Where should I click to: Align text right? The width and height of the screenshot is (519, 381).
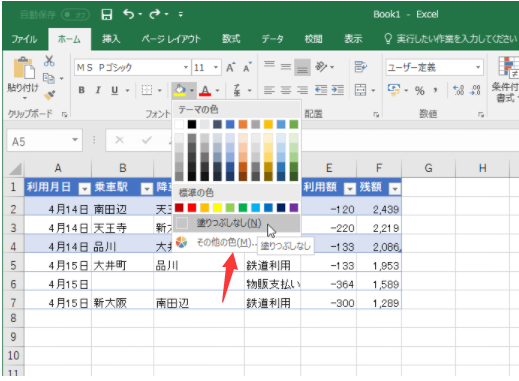coord(302,90)
